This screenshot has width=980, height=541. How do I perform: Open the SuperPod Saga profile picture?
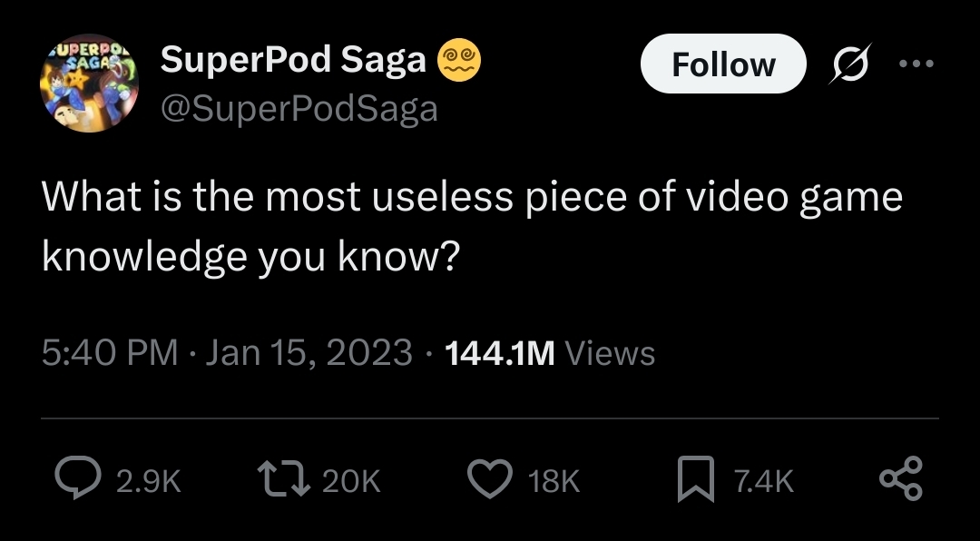[87, 86]
